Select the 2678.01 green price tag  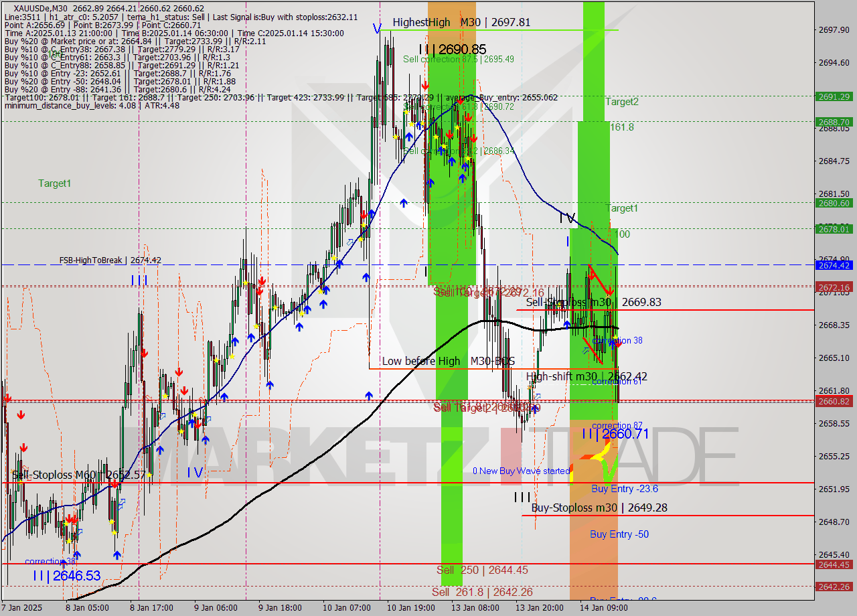[834, 229]
